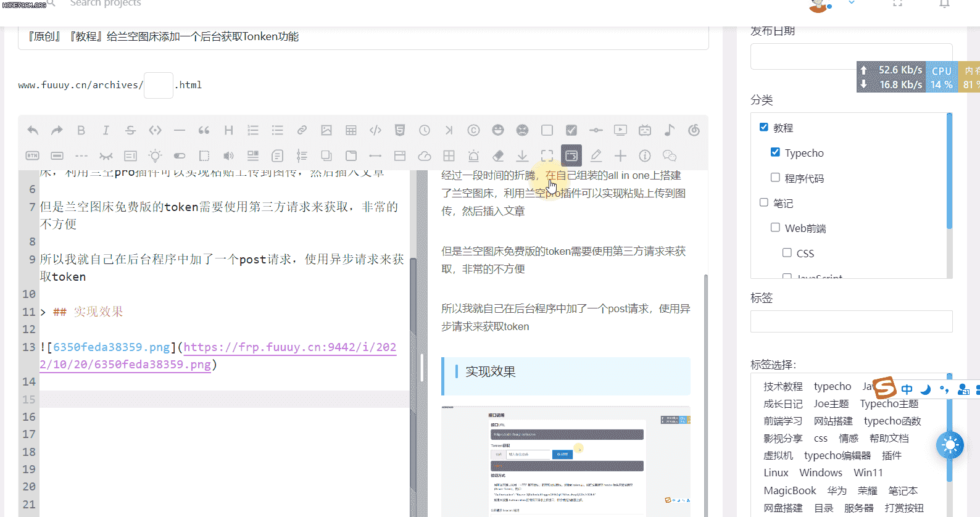Toggle the highlighted preview pane icon
The image size is (980, 517).
click(571, 155)
